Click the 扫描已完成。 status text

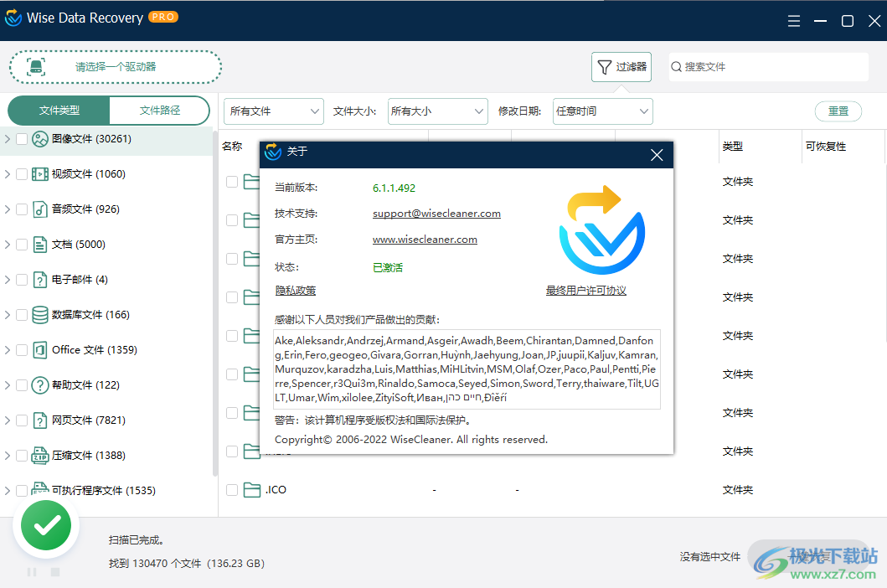click(x=137, y=540)
